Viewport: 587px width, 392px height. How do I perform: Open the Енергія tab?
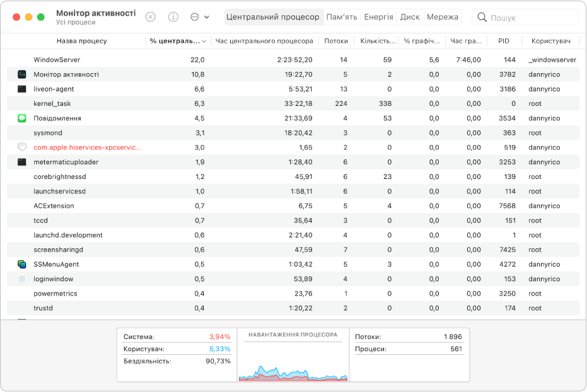coord(378,17)
